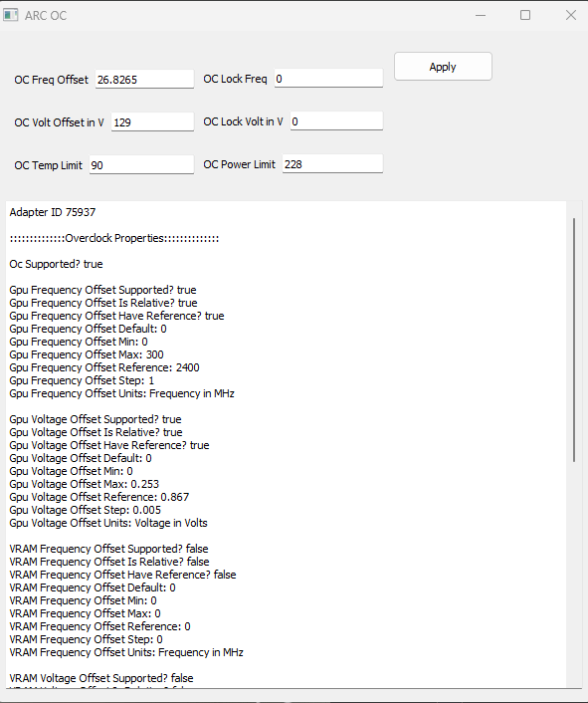This screenshot has height=703, width=588.
Task: Click 'Gpu Frequency Offset Units: Frequency in MHz'
Action: pyautogui.click(x=121, y=393)
